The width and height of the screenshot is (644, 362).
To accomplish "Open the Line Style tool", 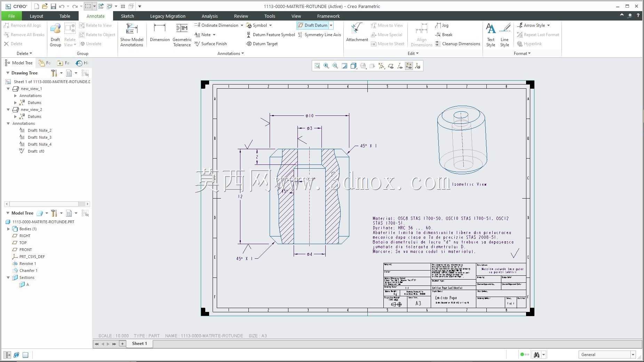I will tap(504, 35).
